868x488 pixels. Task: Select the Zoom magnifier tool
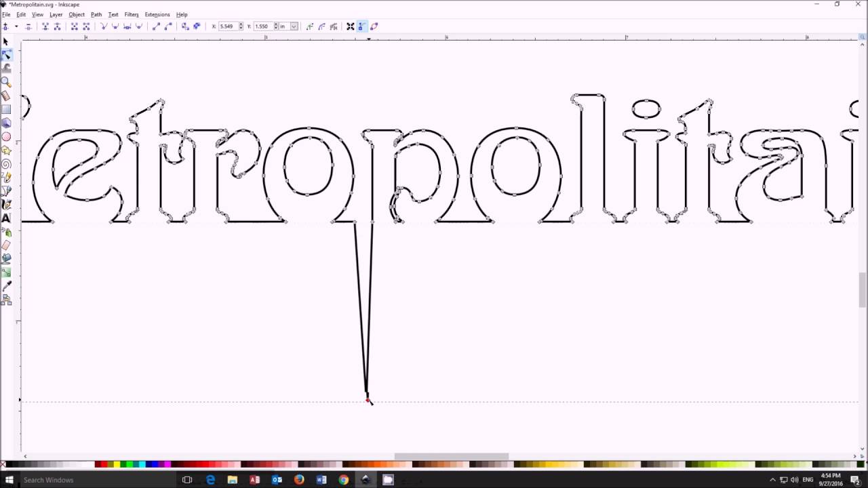6,82
